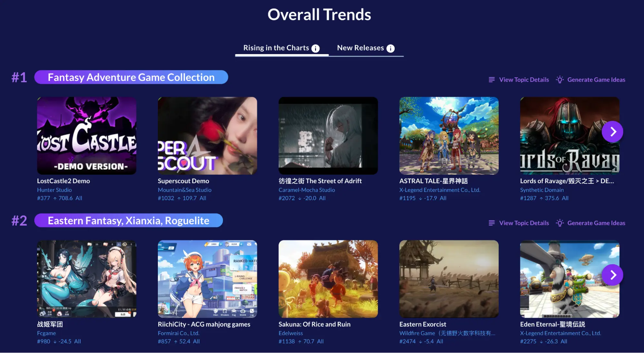Open Wildfire Game developer link
644x353 pixels.
pyautogui.click(x=447, y=333)
